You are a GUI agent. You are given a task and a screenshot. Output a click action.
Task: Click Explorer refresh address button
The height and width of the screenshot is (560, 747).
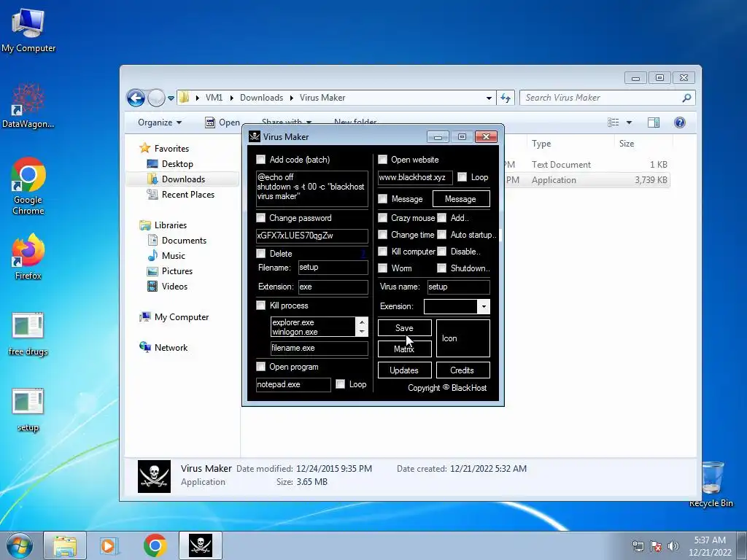506,98
